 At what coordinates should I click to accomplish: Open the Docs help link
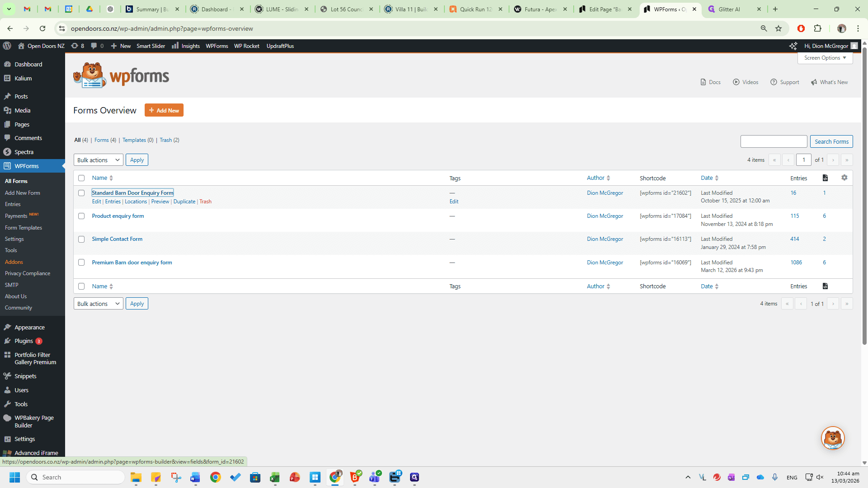(711, 82)
